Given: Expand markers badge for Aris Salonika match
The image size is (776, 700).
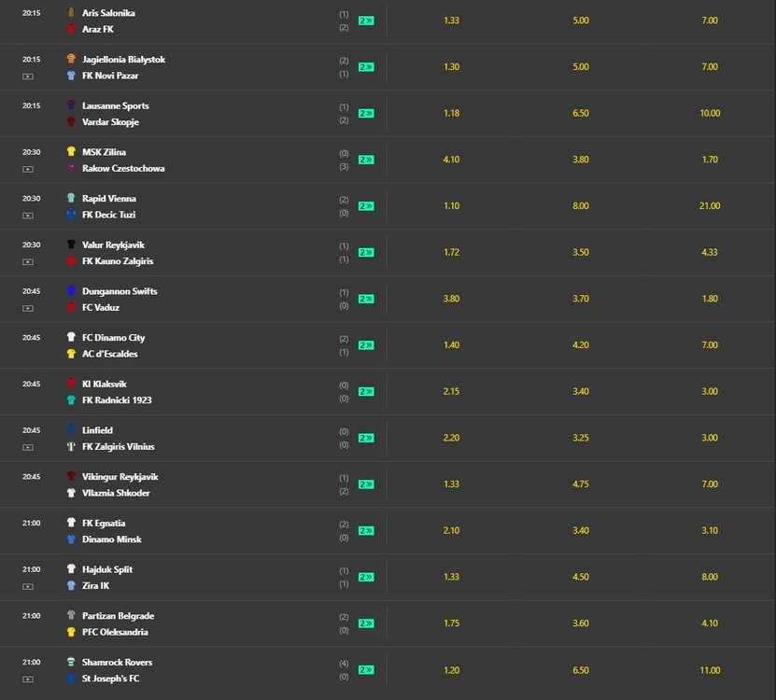Looking at the screenshot, I should (x=366, y=21).
